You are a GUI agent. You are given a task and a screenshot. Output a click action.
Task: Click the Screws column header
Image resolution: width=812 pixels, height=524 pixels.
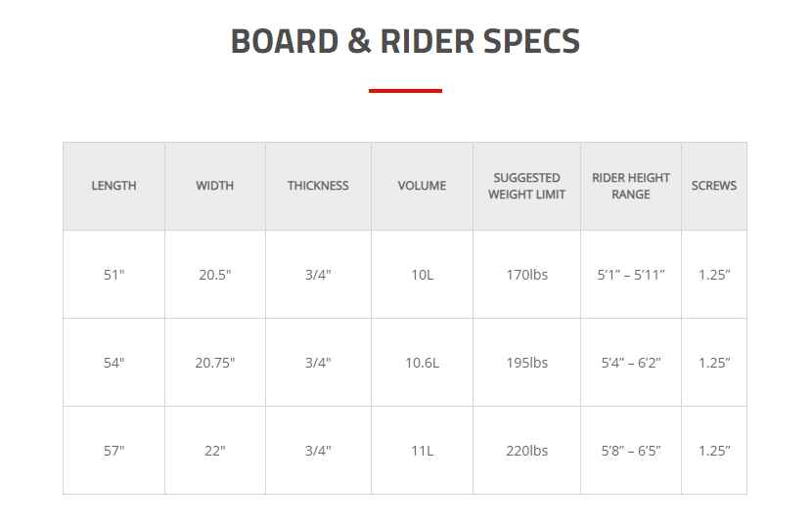pos(714,186)
